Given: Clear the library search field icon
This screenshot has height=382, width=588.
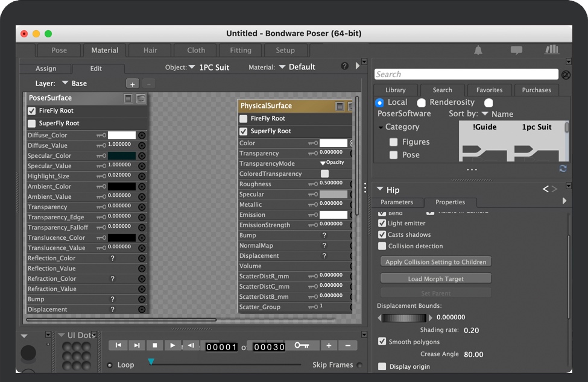Looking at the screenshot, I should (x=566, y=75).
